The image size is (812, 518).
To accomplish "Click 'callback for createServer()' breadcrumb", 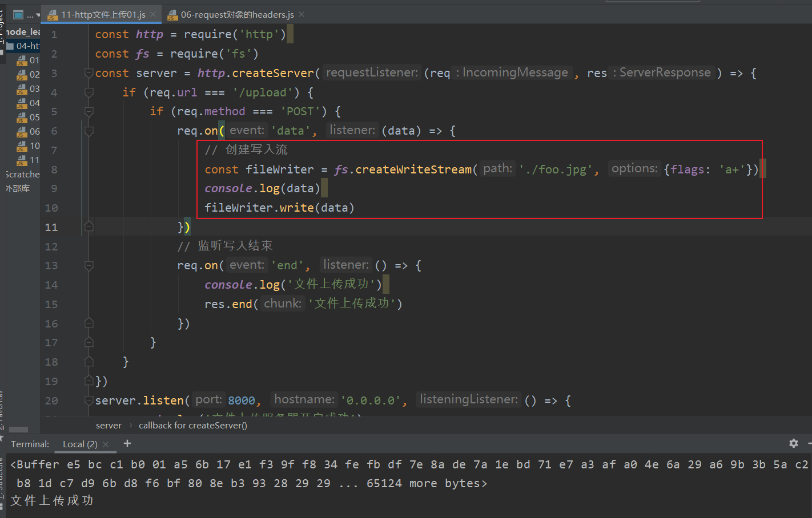I will point(193,426).
